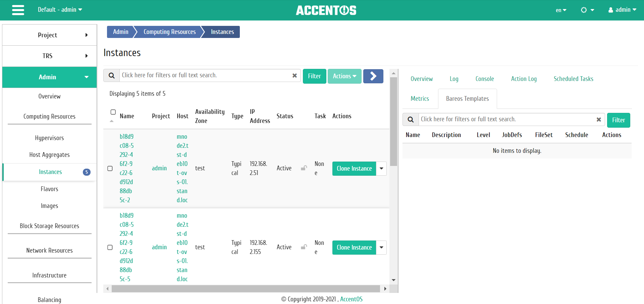Open the Default - admin project dropdown
The image size is (644, 304).
pyautogui.click(x=60, y=10)
